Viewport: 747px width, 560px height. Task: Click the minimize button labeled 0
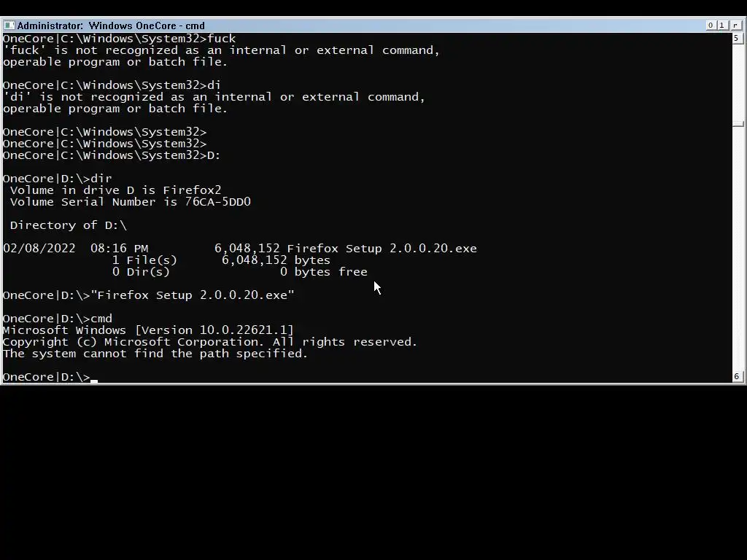pyautogui.click(x=711, y=26)
